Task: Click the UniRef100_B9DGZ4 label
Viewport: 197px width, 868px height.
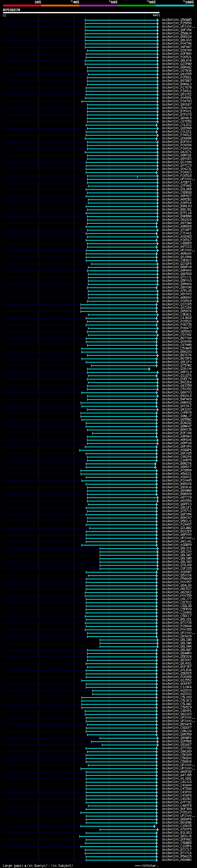Action: coord(177,37)
